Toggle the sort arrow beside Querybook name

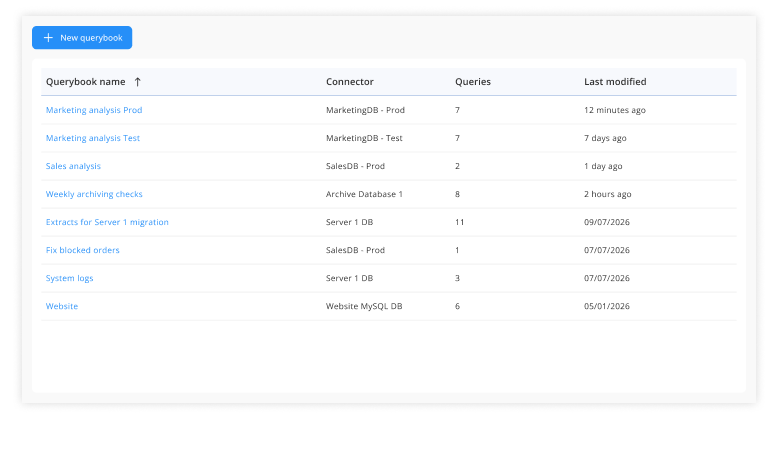138,82
